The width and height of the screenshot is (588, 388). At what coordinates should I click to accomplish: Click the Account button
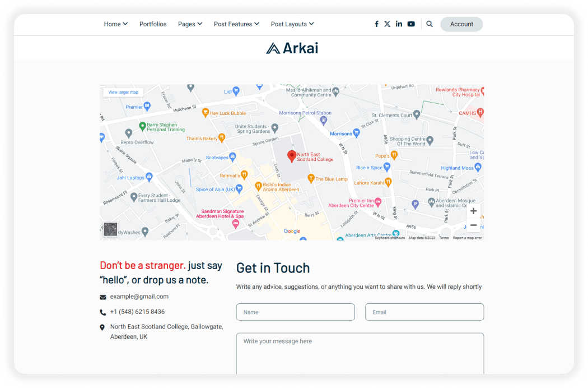[x=461, y=24]
